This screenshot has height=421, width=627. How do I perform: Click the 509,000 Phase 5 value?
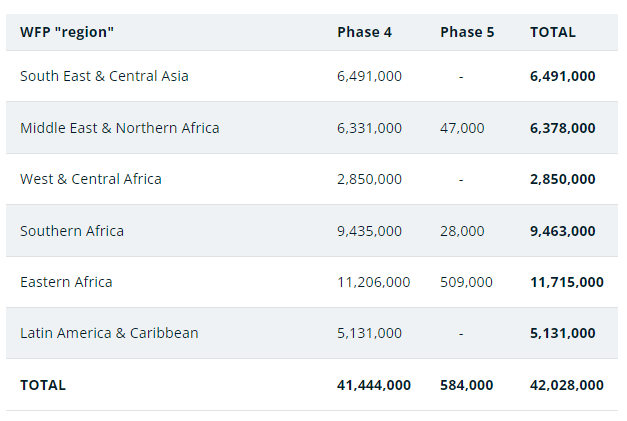tap(466, 282)
